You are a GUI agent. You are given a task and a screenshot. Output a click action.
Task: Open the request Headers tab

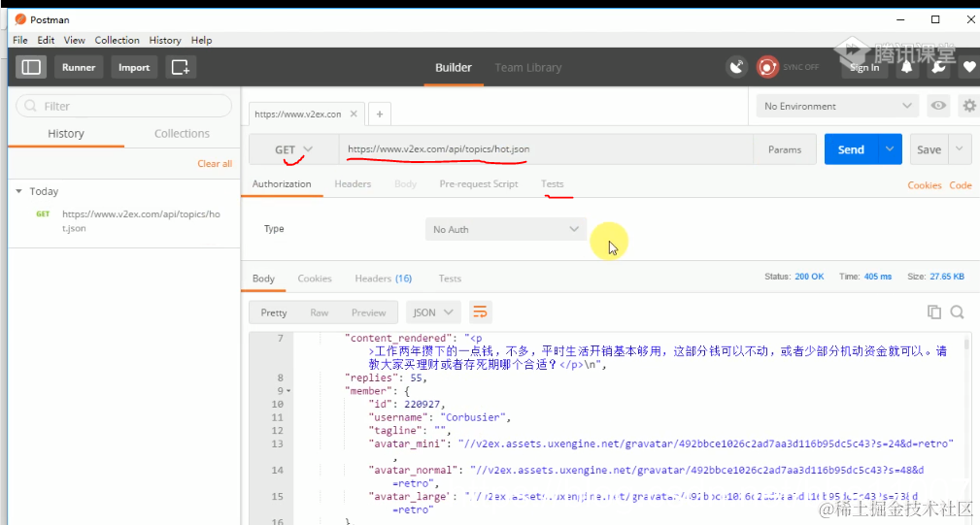[x=353, y=184]
